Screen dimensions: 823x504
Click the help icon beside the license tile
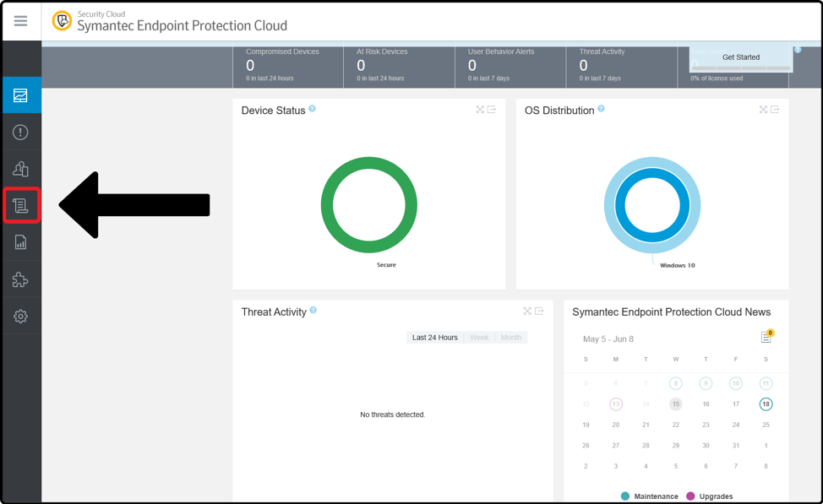click(798, 50)
